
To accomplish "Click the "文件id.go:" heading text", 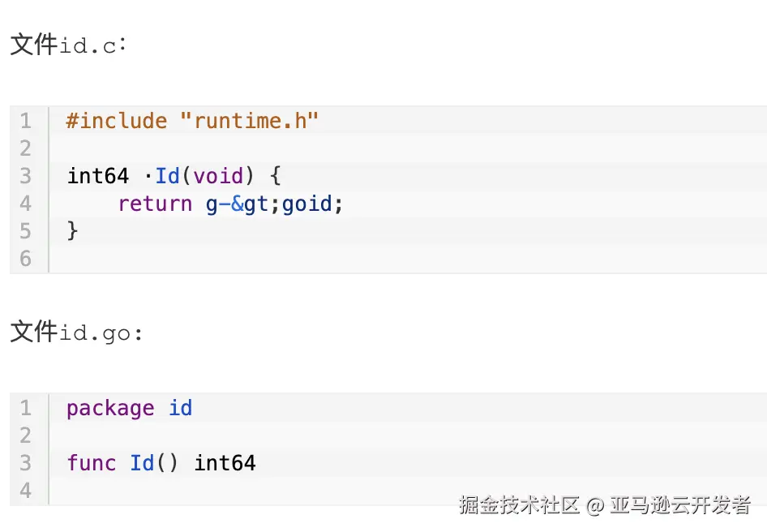I will pyautogui.click(x=76, y=332).
